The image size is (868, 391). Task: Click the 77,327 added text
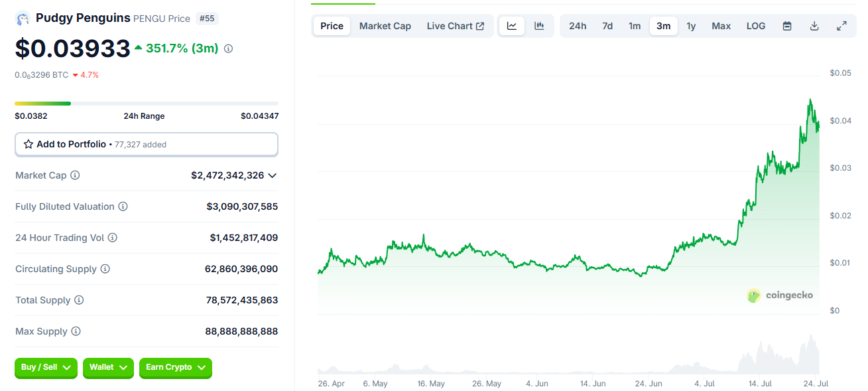click(x=141, y=145)
